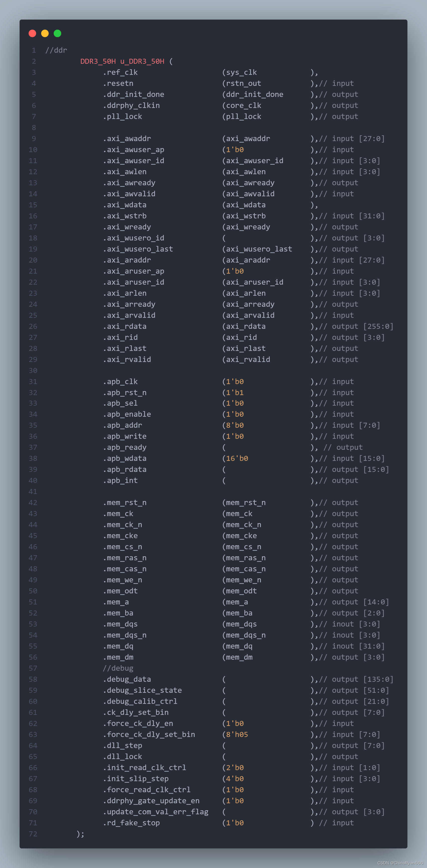Click the yellow minimize dot

(x=45, y=33)
